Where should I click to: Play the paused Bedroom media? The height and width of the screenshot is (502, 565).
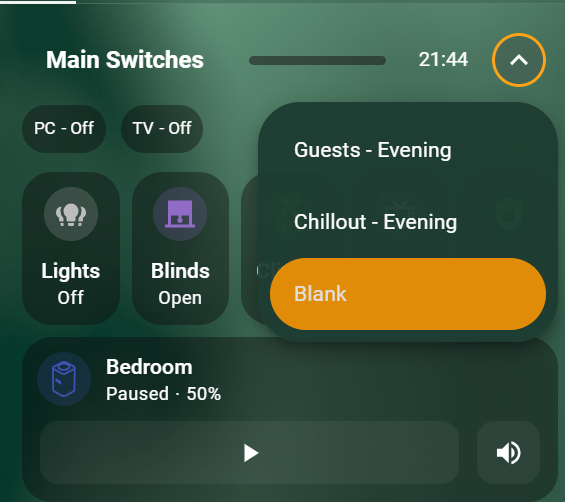[249, 453]
